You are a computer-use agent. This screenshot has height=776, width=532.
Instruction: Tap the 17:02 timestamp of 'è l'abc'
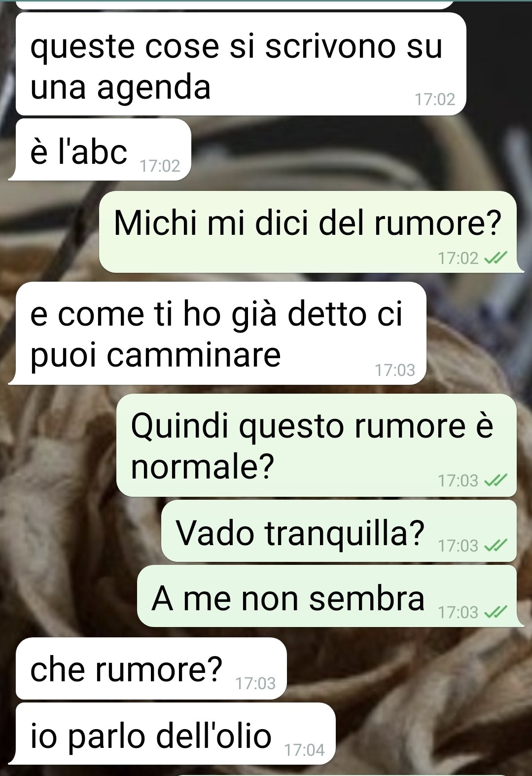pyautogui.click(x=160, y=166)
